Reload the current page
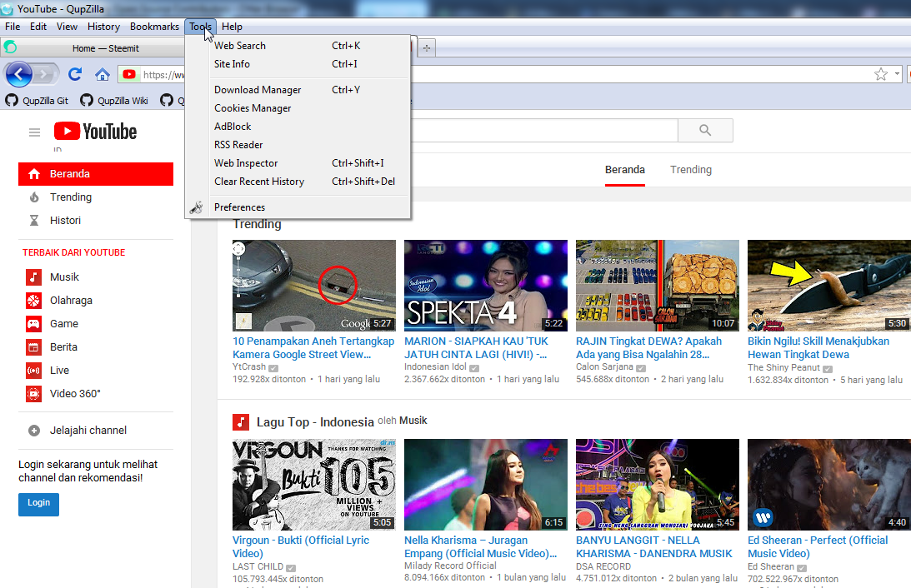 75,75
